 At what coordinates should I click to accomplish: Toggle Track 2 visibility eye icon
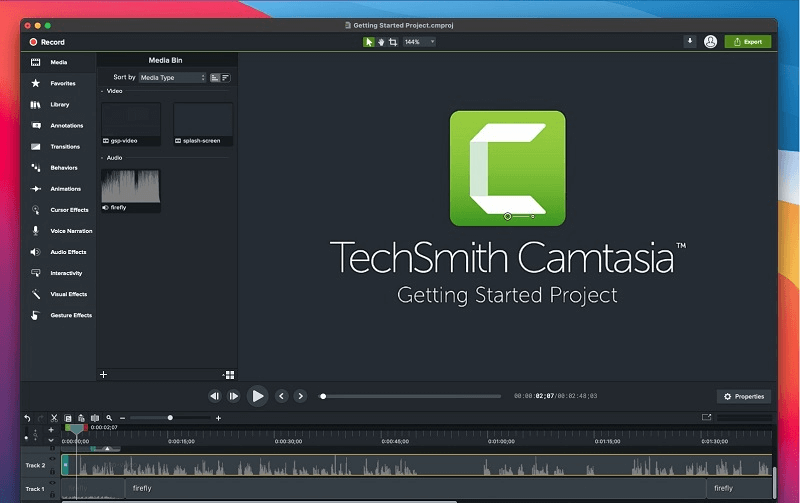click(x=53, y=459)
